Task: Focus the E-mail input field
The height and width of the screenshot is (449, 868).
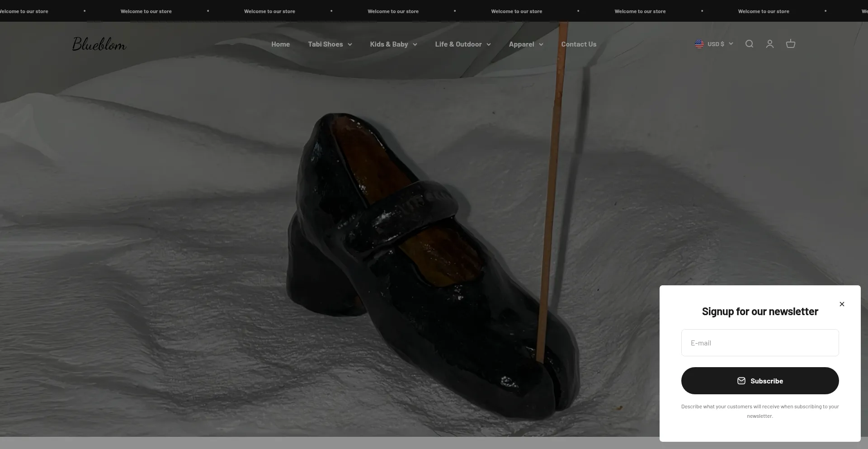Action: (x=759, y=343)
